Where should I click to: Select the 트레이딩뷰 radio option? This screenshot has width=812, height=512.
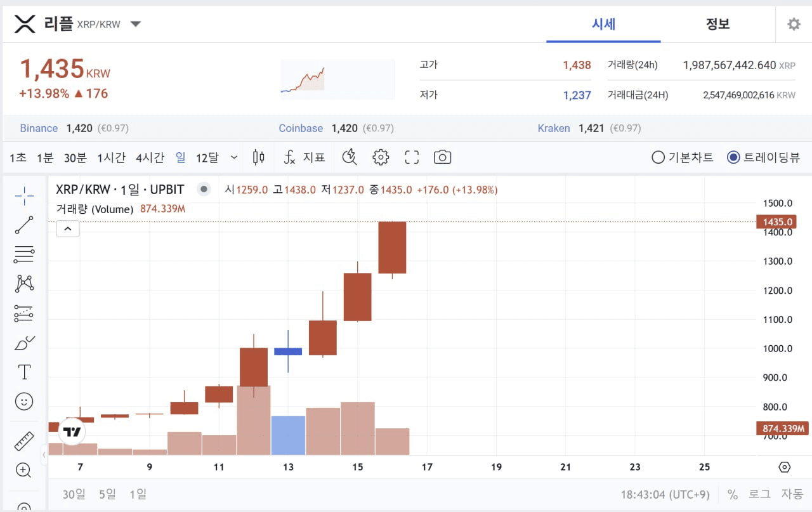pos(764,157)
